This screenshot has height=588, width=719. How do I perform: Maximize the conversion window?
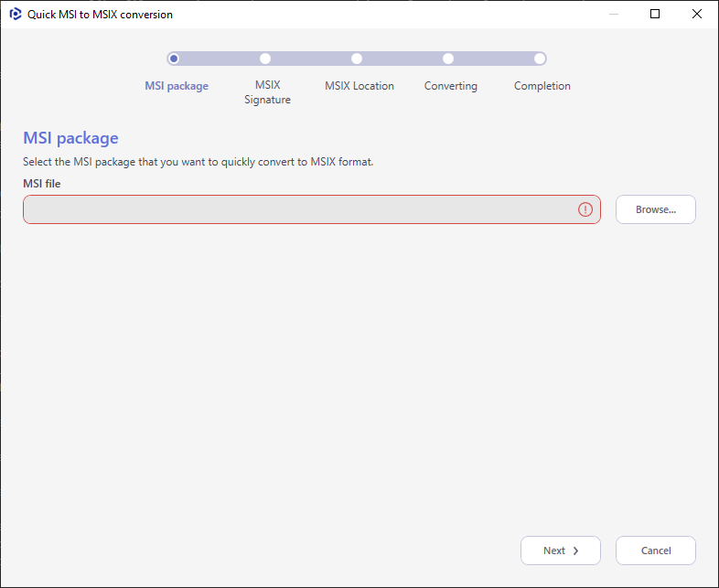coord(655,15)
